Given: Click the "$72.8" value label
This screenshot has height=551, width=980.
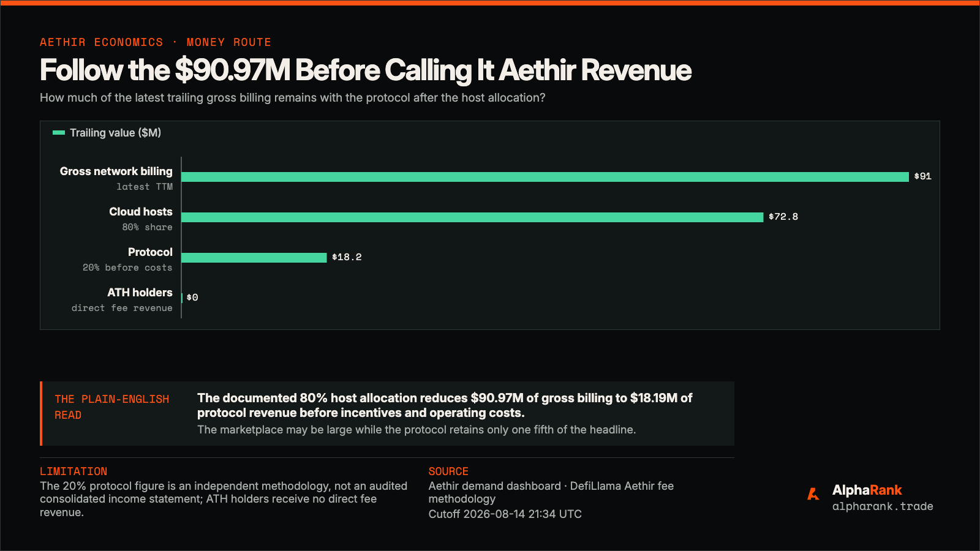Looking at the screenshot, I should [x=783, y=217].
